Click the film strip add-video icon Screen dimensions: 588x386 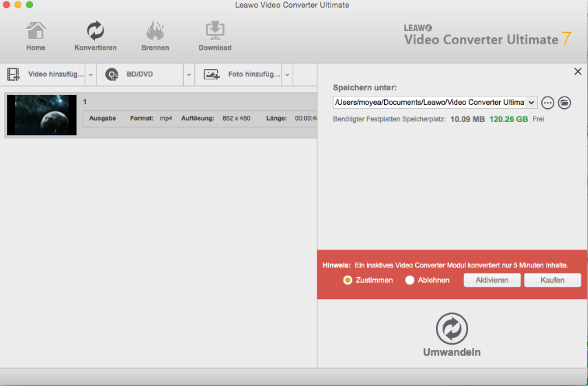coord(13,74)
